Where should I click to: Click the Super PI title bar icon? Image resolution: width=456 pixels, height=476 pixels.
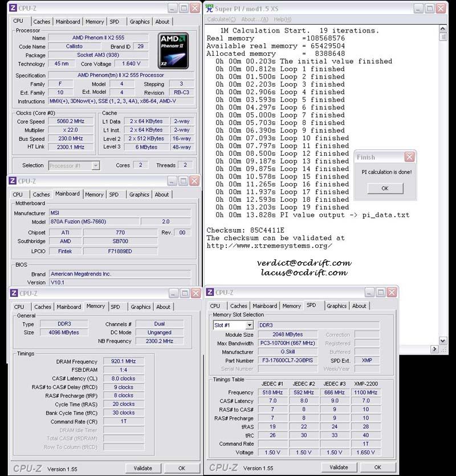pos(210,9)
